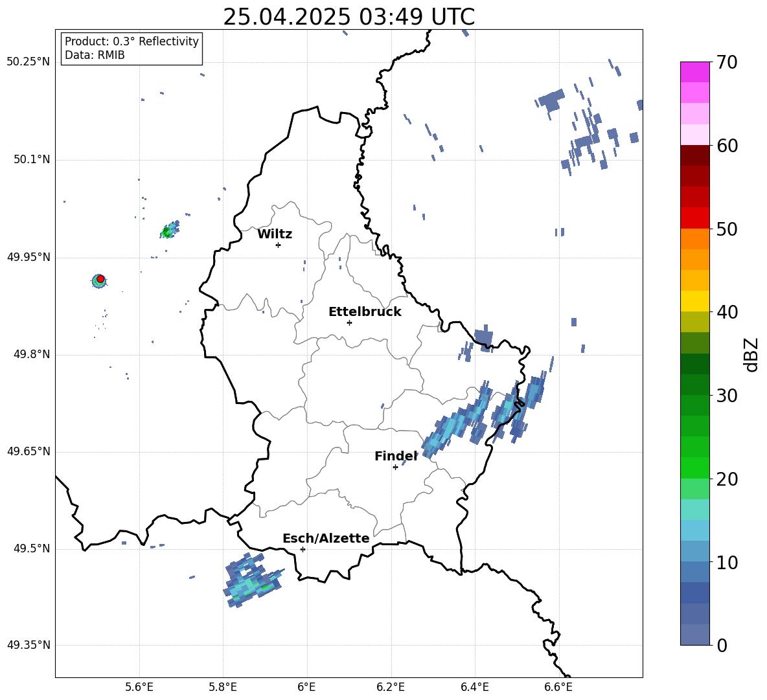Click the light cyan swatch near 15 dBZ
Viewport: 767px width, 700px height.
click(x=694, y=510)
